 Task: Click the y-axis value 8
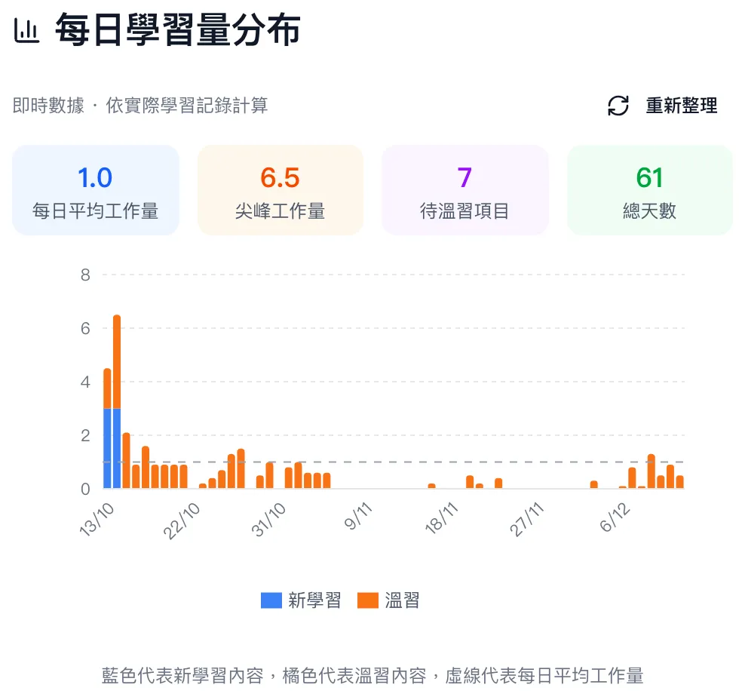pos(85,275)
